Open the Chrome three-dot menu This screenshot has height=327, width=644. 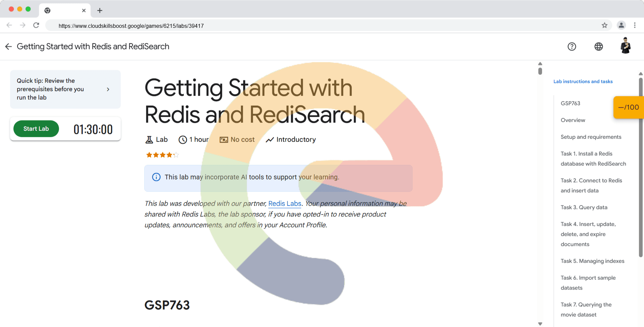pyautogui.click(x=635, y=25)
